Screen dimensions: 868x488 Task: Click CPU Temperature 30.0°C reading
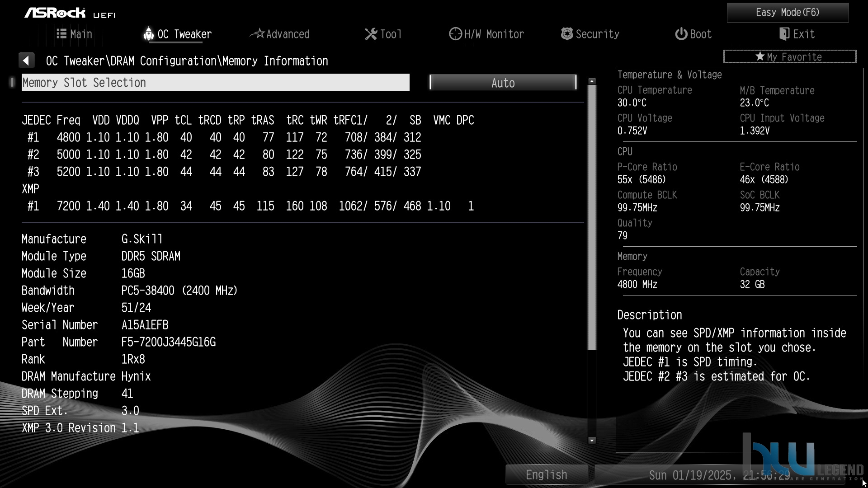coord(632,103)
